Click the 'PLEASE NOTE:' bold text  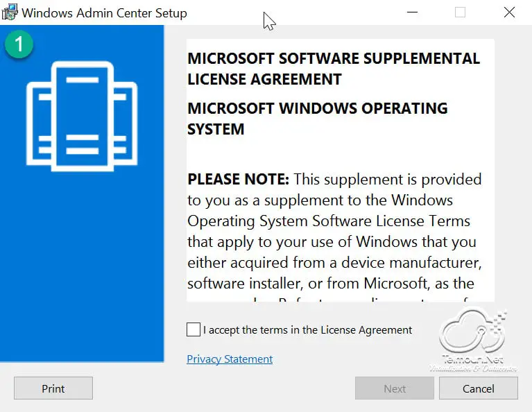(x=238, y=179)
